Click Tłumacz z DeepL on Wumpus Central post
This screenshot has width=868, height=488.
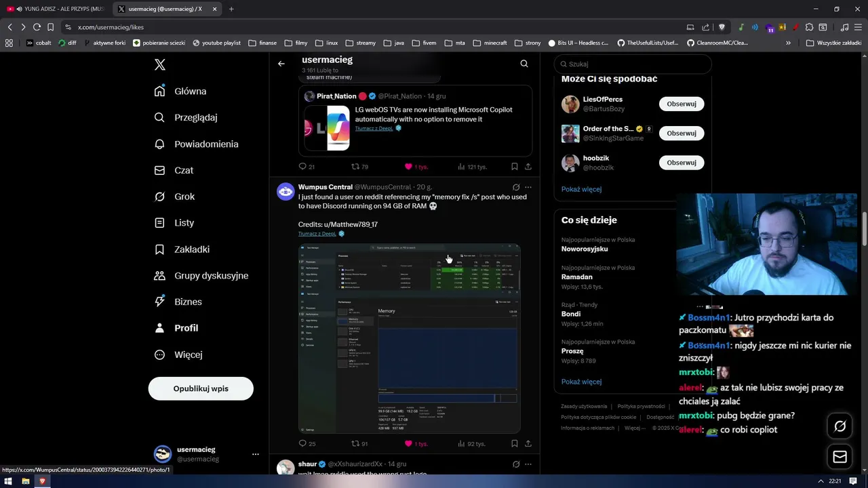[317, 234]
